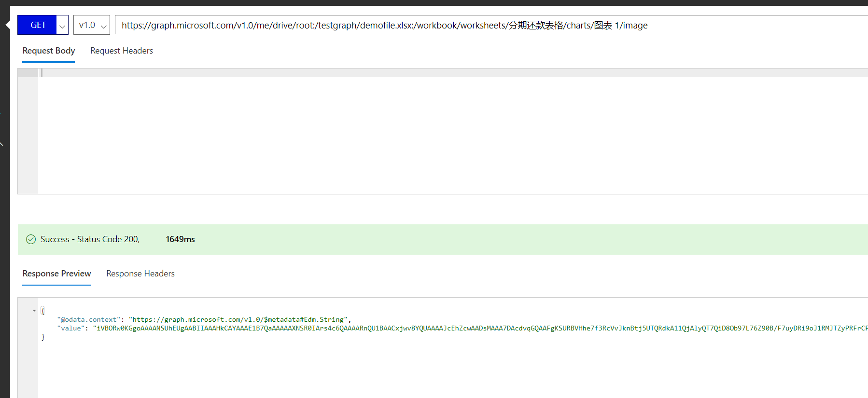Click the 1649ms response time label
Image resolution: width=868 pixels, height=398 pixels.
tap(180, 239)
